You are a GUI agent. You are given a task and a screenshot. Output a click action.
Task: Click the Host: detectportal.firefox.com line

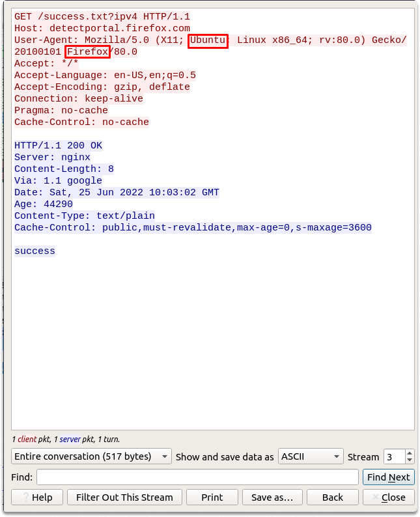point(102,28)
